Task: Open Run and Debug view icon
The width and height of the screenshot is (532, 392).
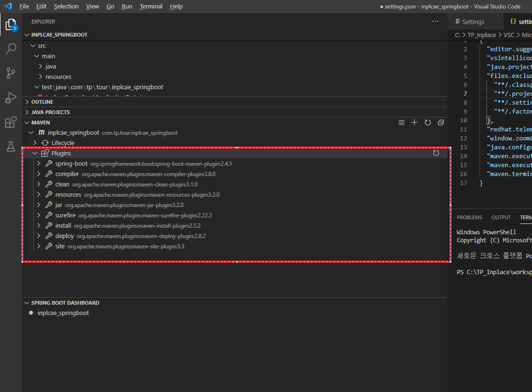Action: 11,98
